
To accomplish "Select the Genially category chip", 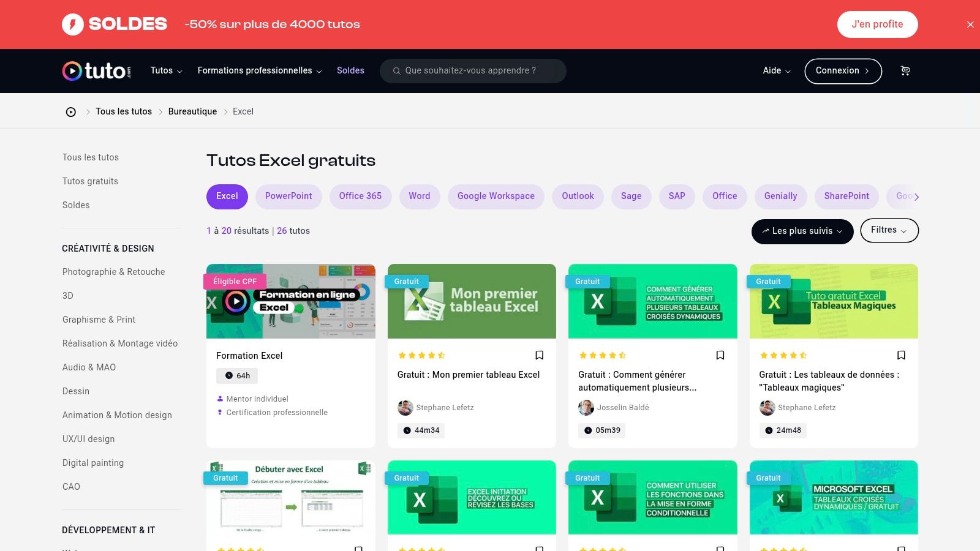I will [x=781, y=197].
